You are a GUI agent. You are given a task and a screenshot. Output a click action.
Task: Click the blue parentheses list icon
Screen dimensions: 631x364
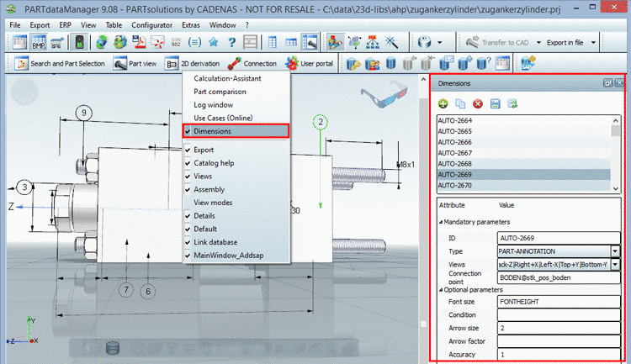point(195,42)
